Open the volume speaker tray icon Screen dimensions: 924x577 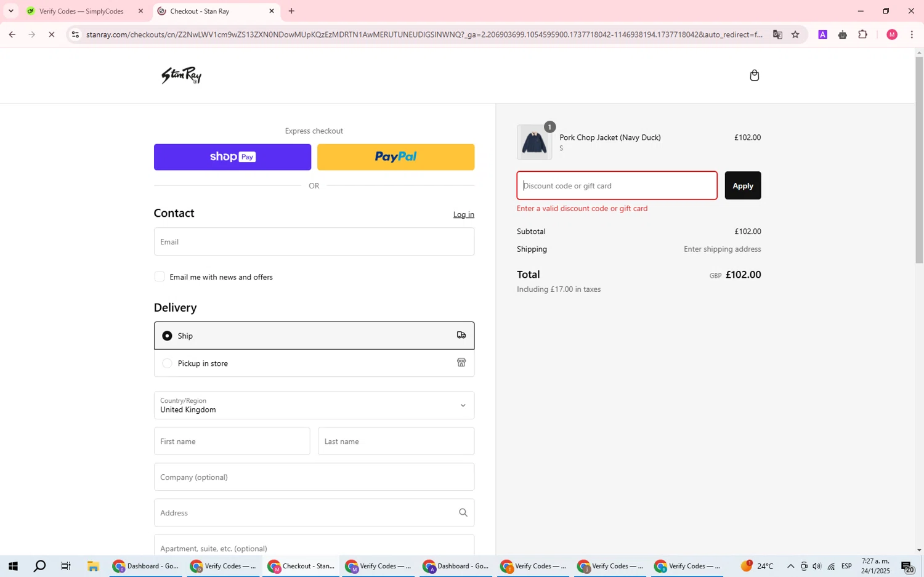click(x=817, y=566)
